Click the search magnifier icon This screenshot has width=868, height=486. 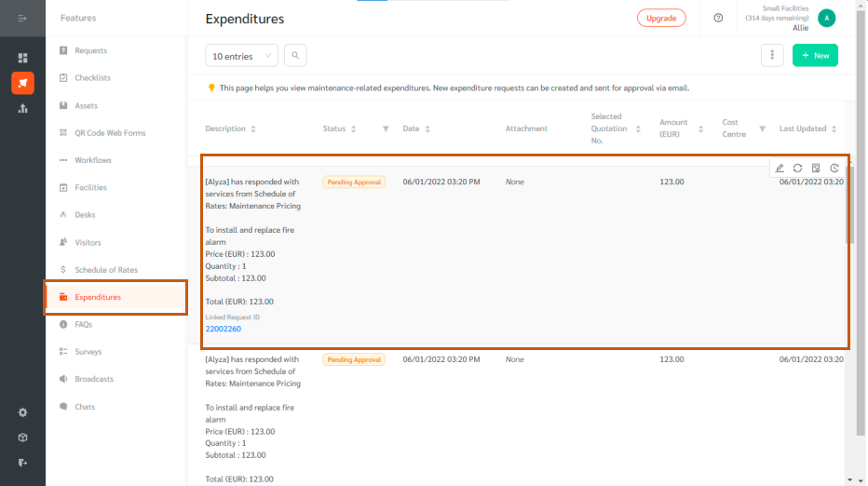coord(295,55)
